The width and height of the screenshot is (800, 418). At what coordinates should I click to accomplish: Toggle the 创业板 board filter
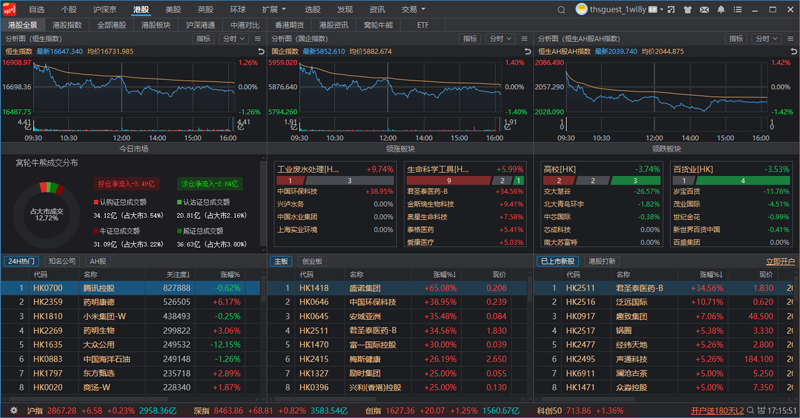pos(312,261)
